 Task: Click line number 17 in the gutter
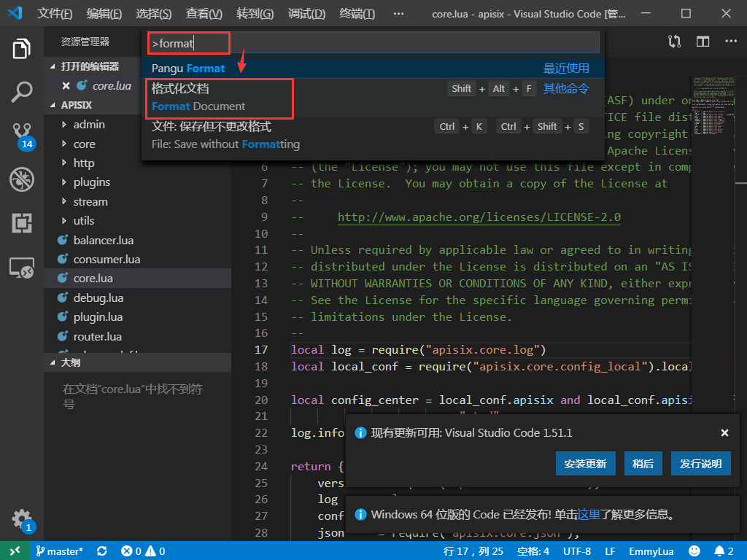pos(261,349)
